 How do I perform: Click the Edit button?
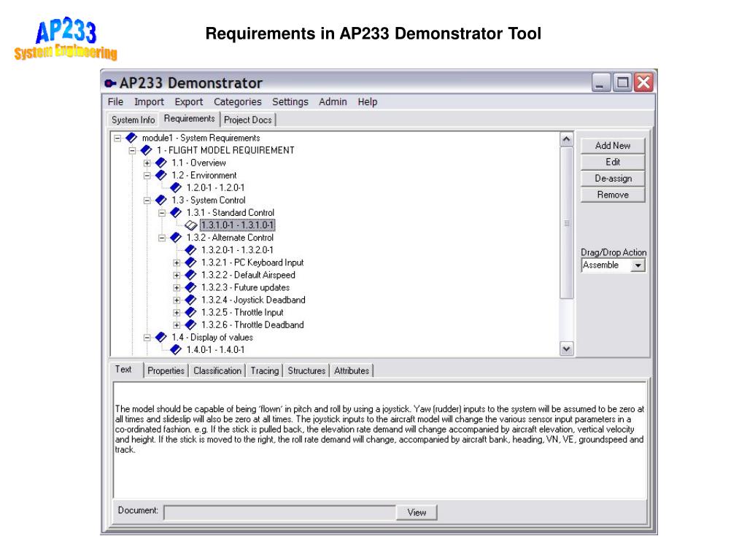point(613,162)
